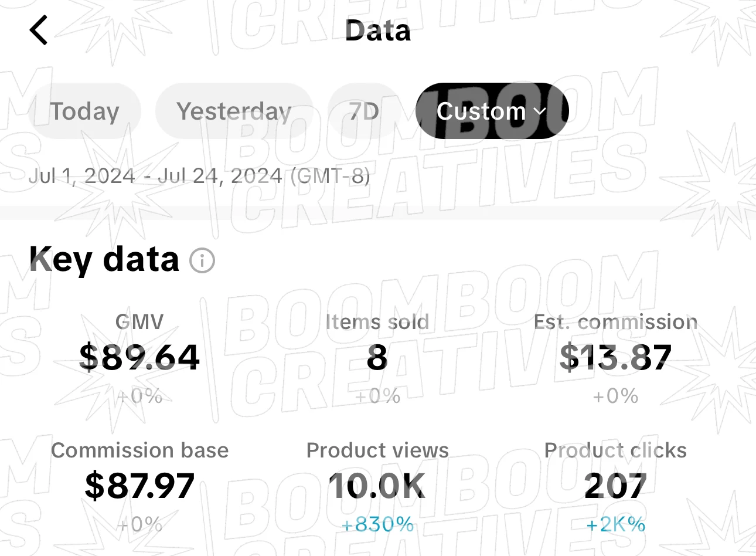Open the Jul 1 - Jul 24 date range
Image resolution: width=756 pixels, height=556 pixels.
(x=199, y=176)
